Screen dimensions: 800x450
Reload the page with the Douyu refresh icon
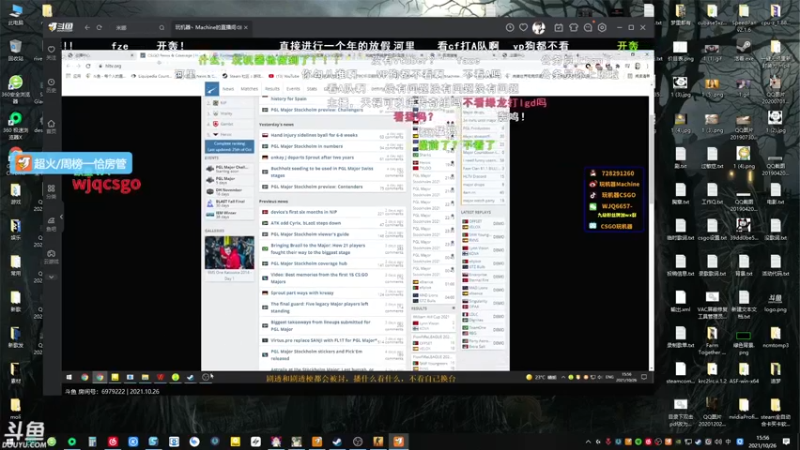pos(99,28)
